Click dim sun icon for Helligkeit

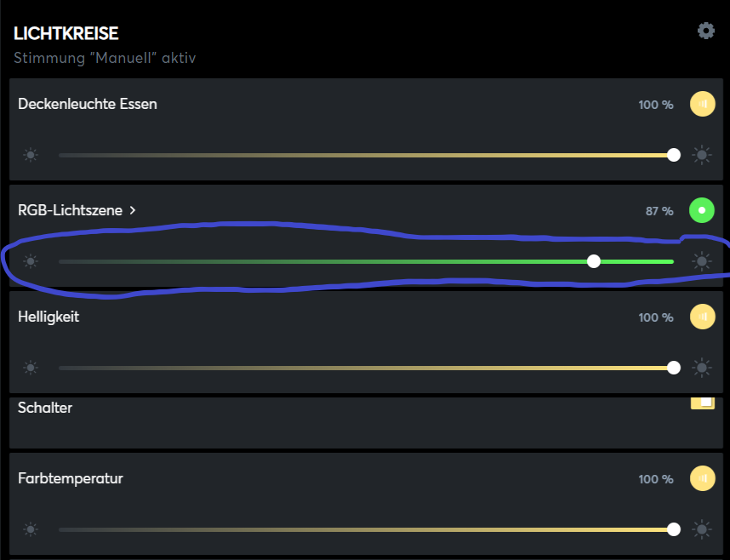coord(31,368)
